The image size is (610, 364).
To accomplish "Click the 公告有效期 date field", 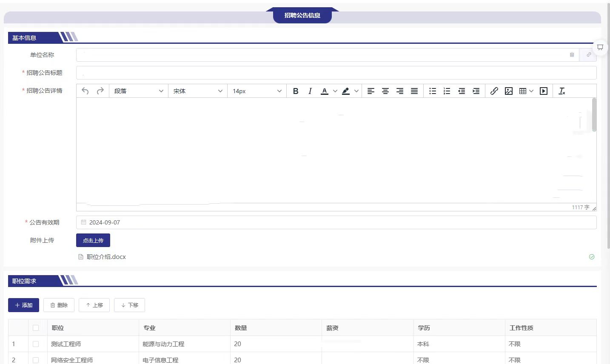I will pyautogui.click(x=336, y=222).
